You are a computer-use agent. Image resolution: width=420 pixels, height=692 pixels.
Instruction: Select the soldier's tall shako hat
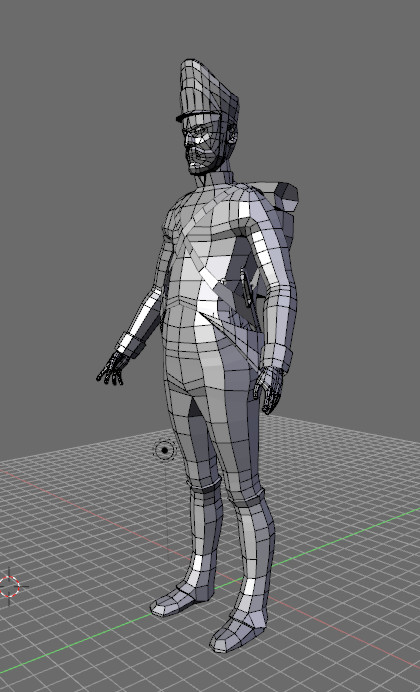click(208, 88)
